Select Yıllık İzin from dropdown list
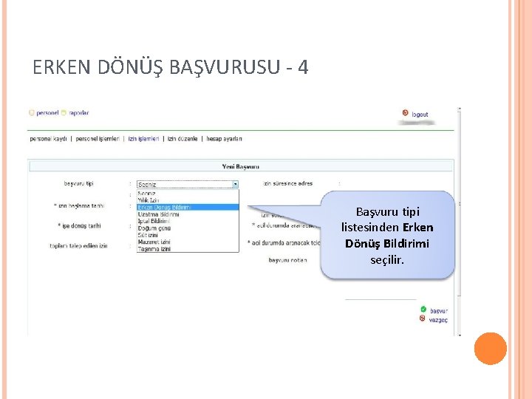The height and width of the screenshot is (399, 532). click(188, 200)
